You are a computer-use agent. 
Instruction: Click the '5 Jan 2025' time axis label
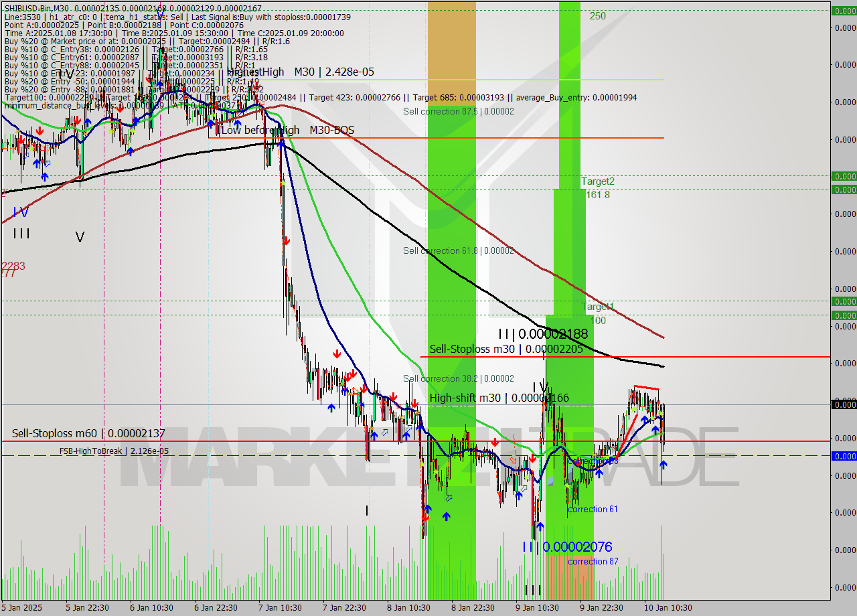click(22, 608)
